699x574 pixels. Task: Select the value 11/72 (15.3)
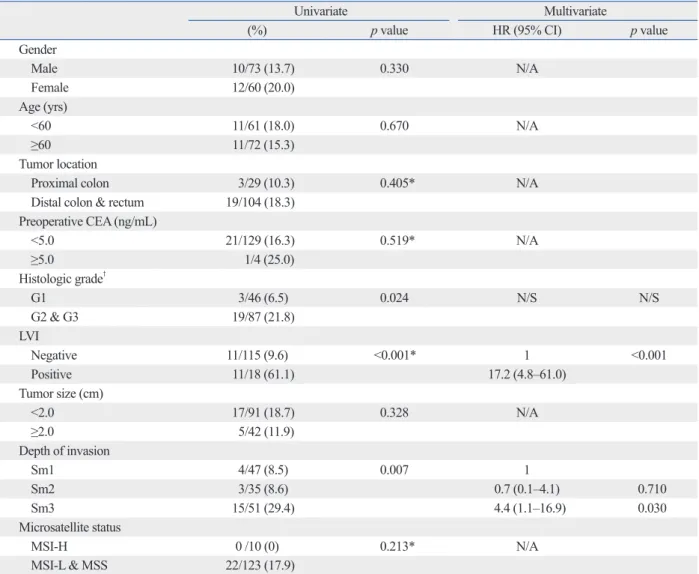(263, 145)
